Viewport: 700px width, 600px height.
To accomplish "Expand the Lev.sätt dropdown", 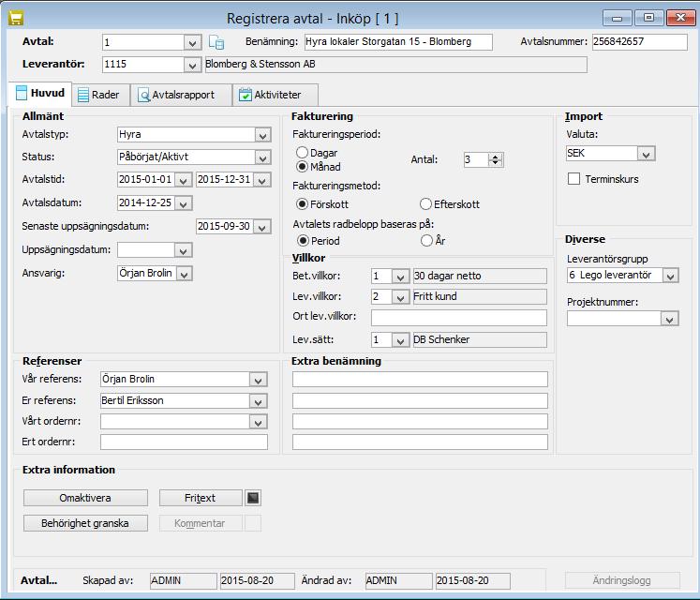I will (x=400, y=340).
